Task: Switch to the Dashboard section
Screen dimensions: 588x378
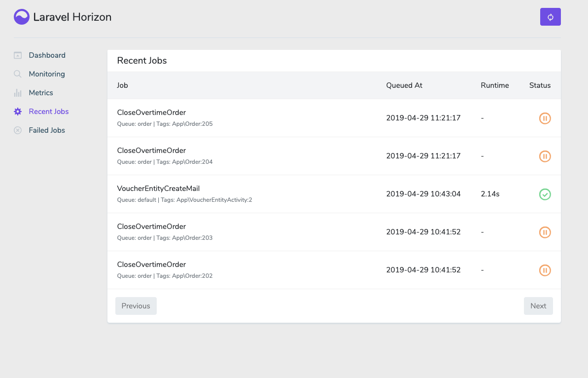Action: [x=47, y=55]
